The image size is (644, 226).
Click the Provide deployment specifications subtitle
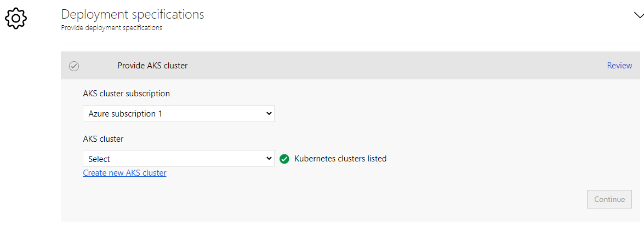click(x=111, y=27)
